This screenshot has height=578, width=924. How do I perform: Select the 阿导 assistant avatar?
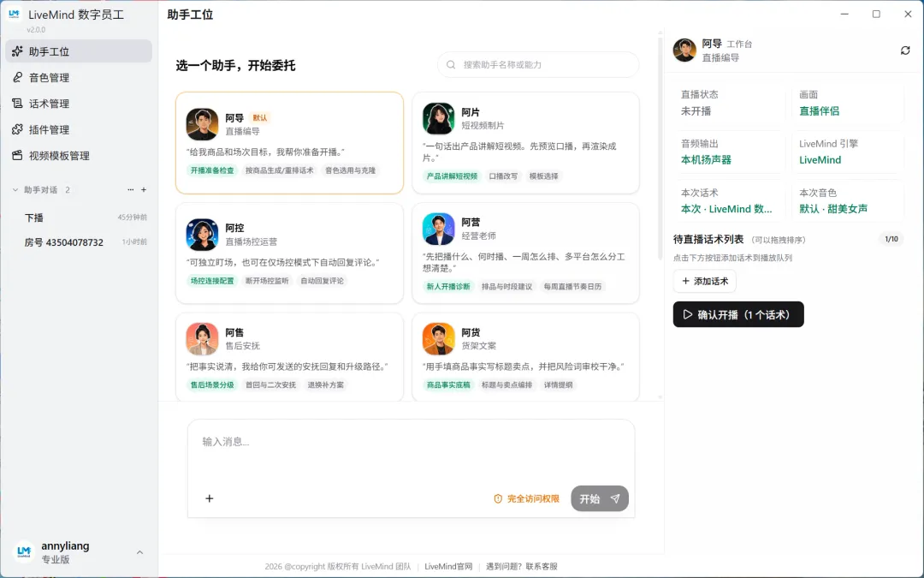point(202,124)
